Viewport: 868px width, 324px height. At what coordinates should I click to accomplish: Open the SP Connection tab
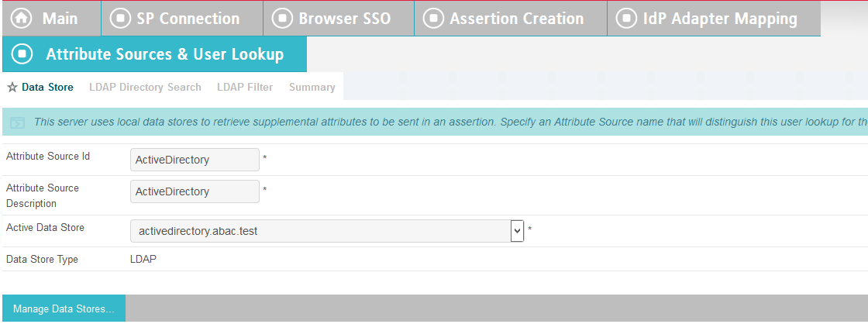182,19
